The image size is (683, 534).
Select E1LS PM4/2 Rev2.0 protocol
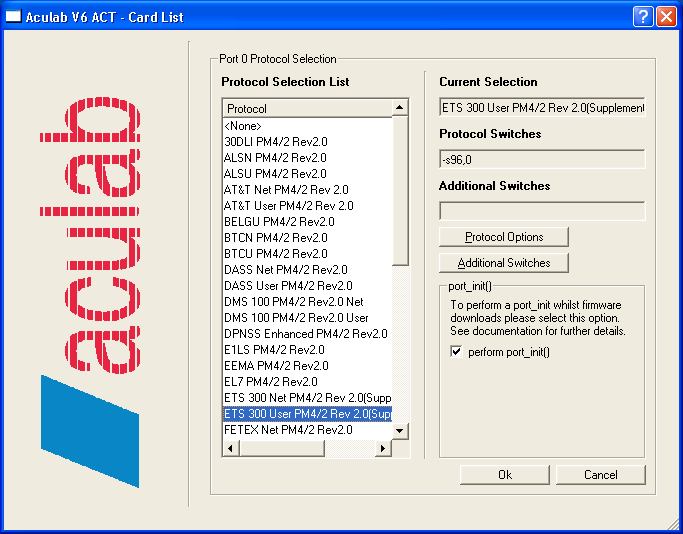(308, 350)
